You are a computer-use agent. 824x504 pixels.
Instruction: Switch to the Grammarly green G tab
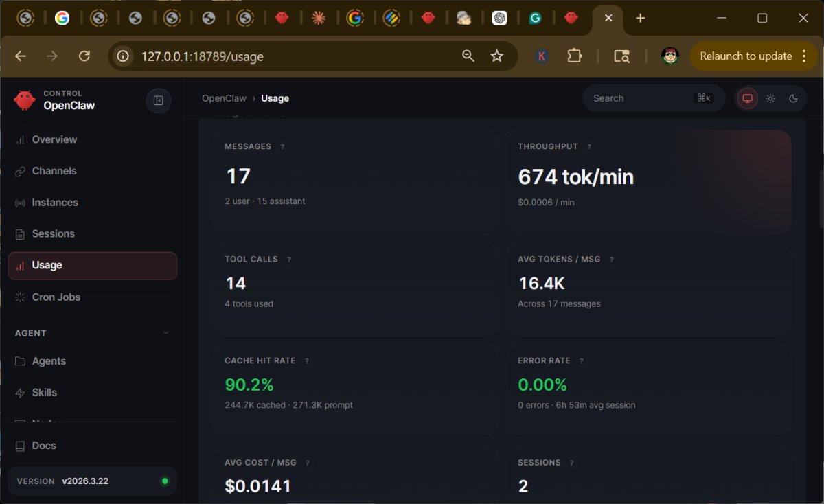[536, 19]
